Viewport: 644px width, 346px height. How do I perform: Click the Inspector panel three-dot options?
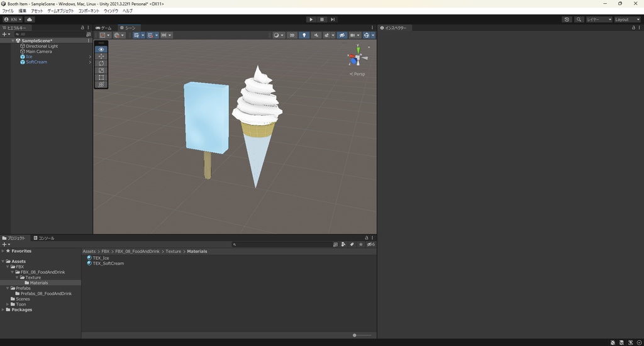pyautogui.click(x=640, y=28)
